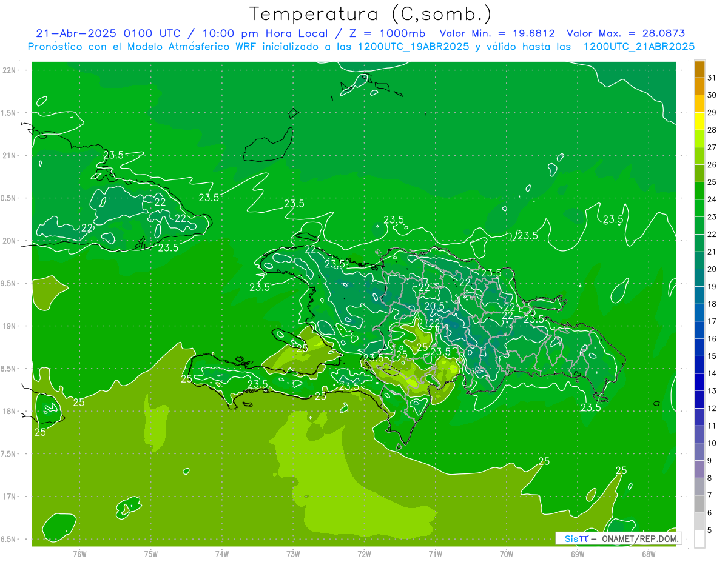This screenshot has height=562, width=728.
Task: Click the "72W" longitude axis label
Action: 364,554
